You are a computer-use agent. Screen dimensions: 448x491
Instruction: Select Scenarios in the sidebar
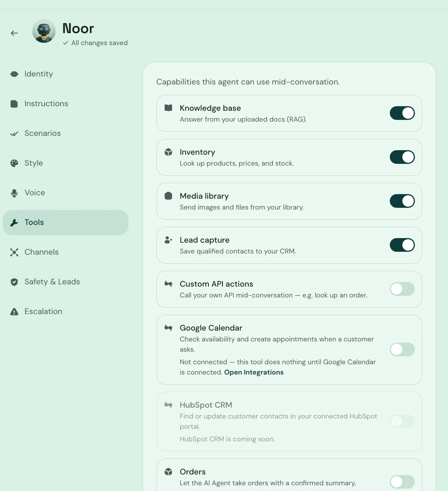coord(66,133)
